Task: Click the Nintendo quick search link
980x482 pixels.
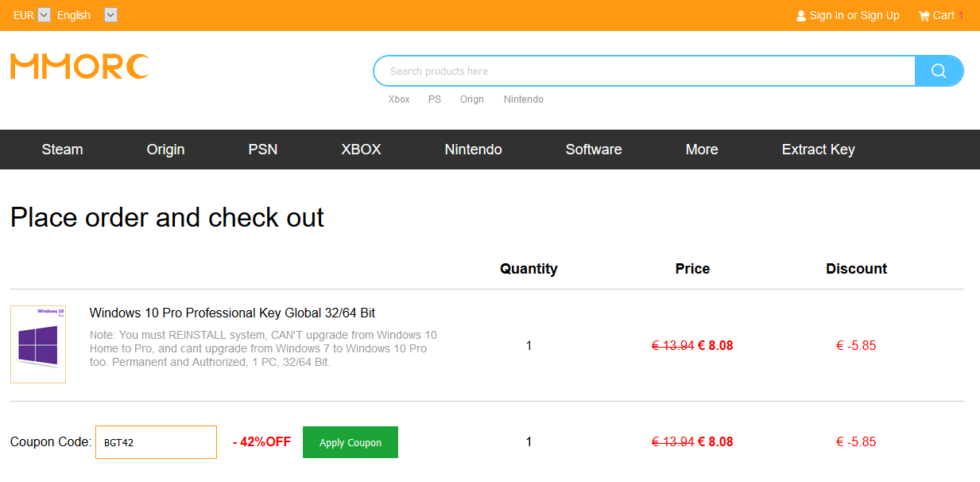Action: [x=524, y=99]
